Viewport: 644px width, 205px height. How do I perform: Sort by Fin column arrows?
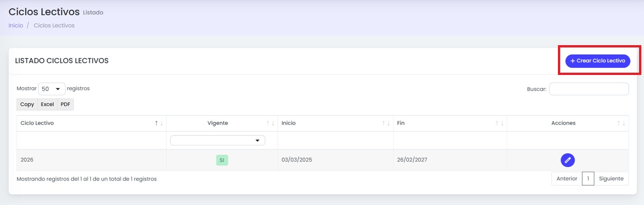[x=500, y=123]
